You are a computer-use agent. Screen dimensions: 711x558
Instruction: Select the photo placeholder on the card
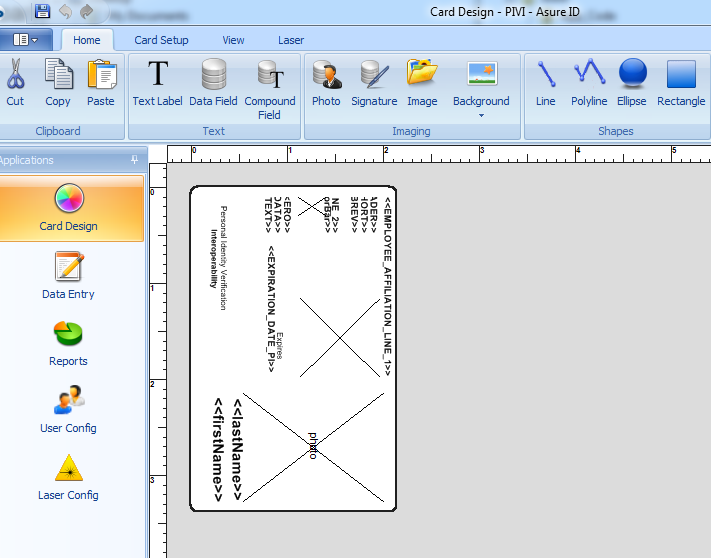pos(313,446)
